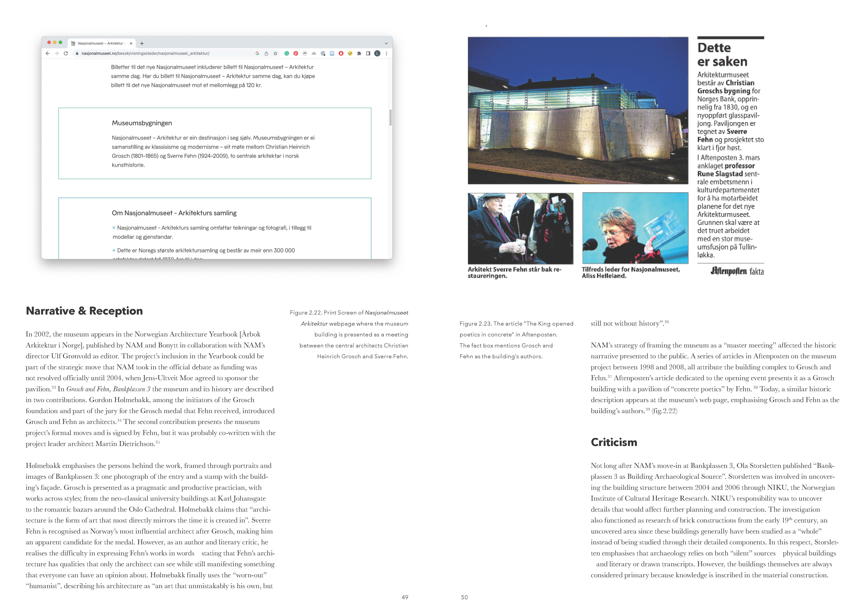Click the browser back arrow

48,53
